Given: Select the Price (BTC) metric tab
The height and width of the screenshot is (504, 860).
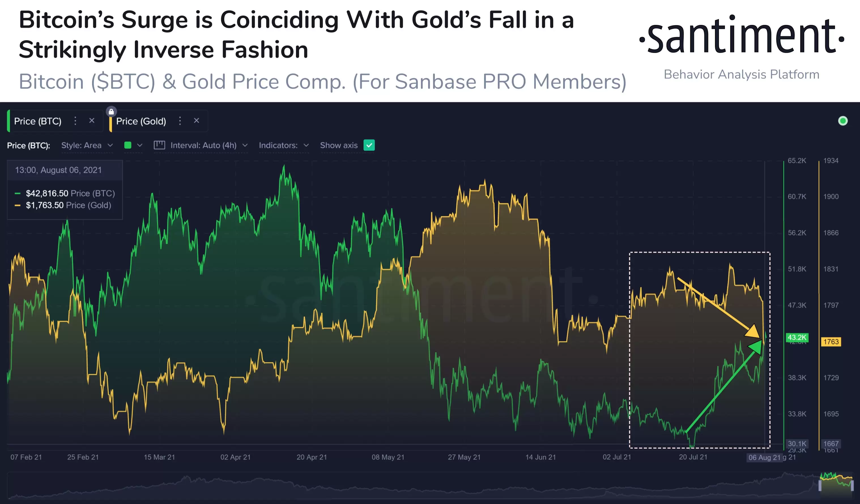Looking at the screenshot, I should point(38,121).
